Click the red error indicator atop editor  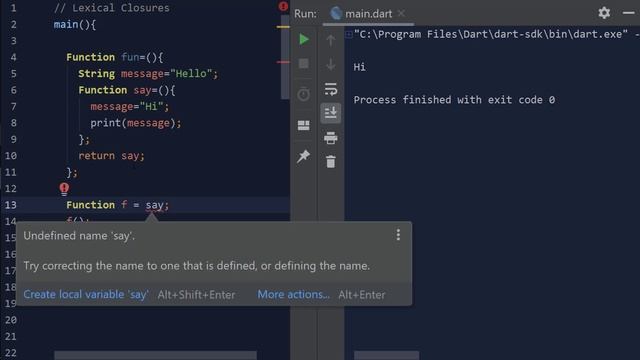click(x=283, y=6)
